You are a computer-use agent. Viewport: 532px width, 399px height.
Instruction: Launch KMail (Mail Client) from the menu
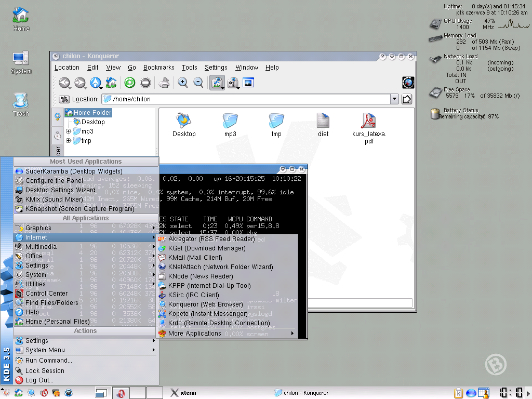pos(195,258)
